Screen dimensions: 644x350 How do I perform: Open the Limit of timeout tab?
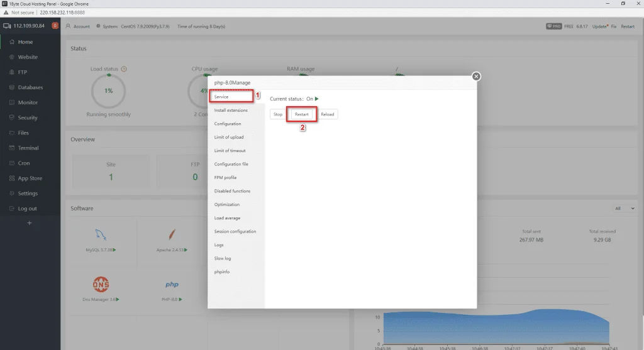pyautogui.click(x=230, y=151)
